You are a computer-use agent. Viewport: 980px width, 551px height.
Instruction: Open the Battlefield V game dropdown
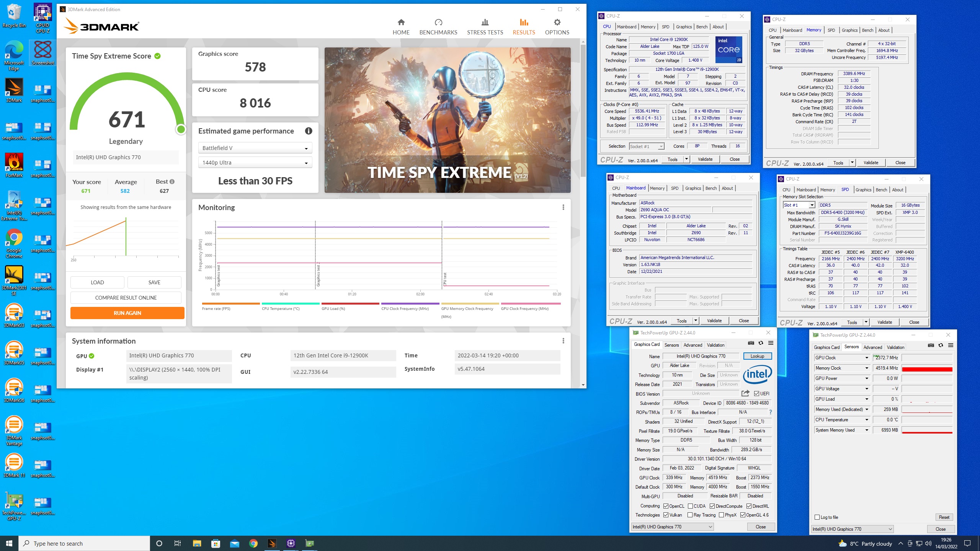(x=255, y=148)
